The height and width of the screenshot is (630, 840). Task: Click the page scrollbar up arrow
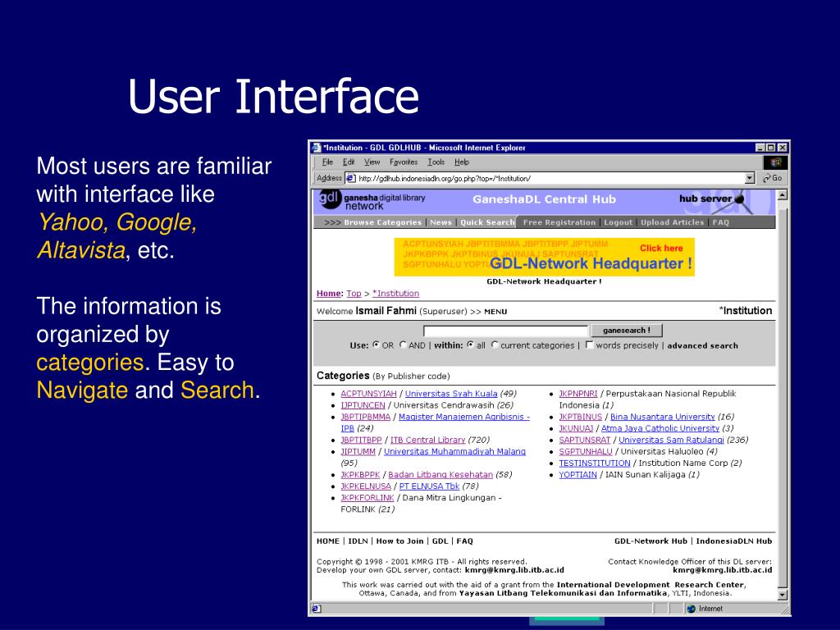[782, 195]
